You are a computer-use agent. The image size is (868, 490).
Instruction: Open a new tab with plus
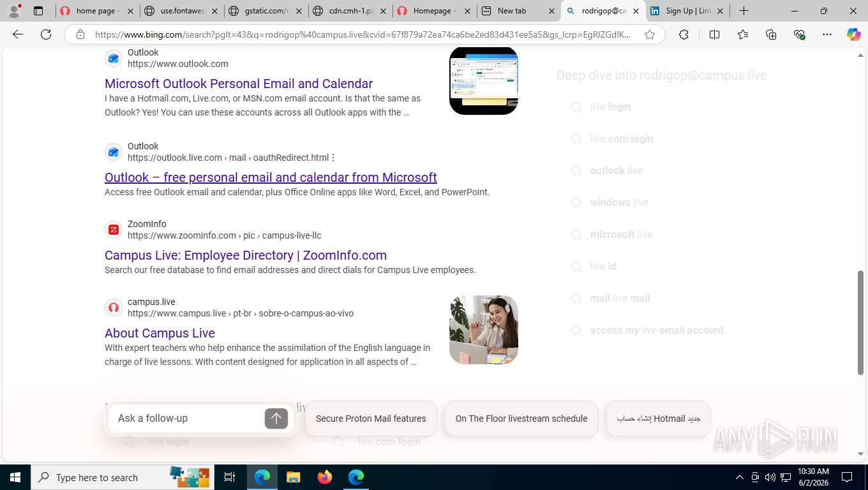(744, 11)
